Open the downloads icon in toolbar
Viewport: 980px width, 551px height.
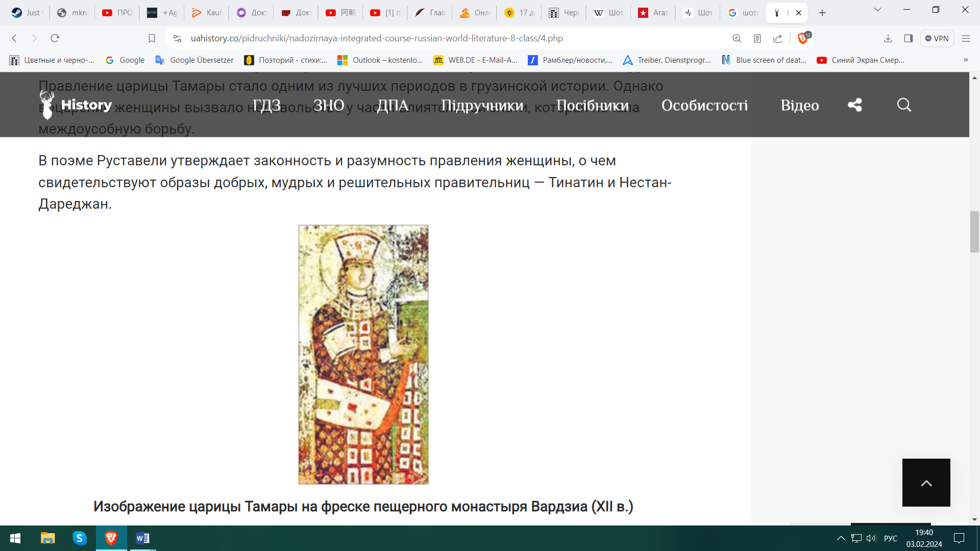click(888, 38)
